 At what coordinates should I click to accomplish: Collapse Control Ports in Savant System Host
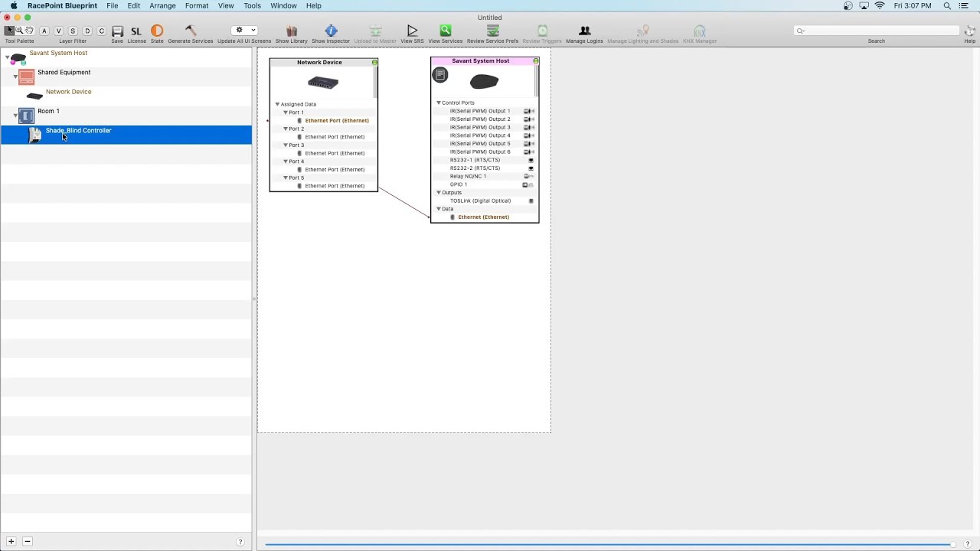439,103
